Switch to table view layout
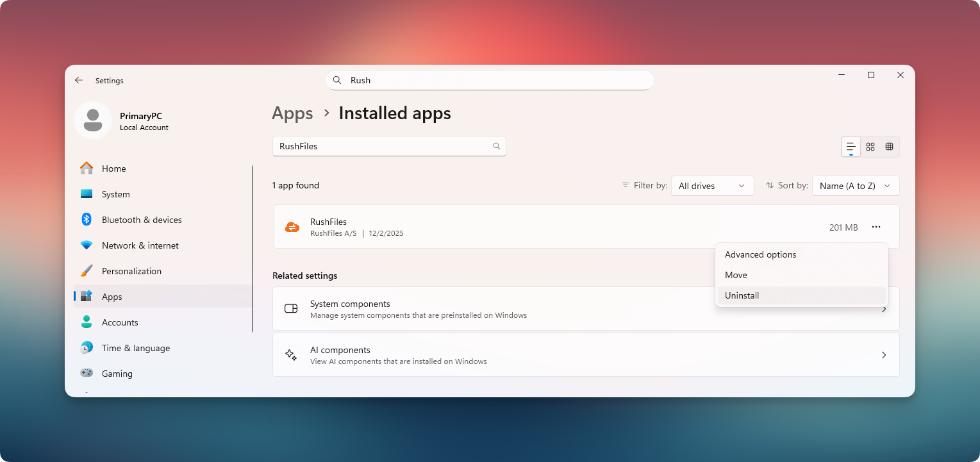Viewport: 980px width, 462px height. tap(889, 147)
